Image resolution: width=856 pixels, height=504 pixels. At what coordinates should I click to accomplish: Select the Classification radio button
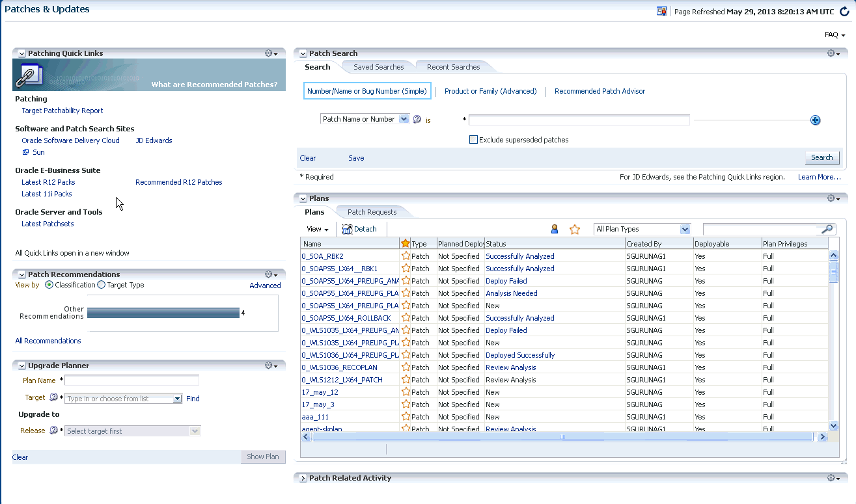49,285
